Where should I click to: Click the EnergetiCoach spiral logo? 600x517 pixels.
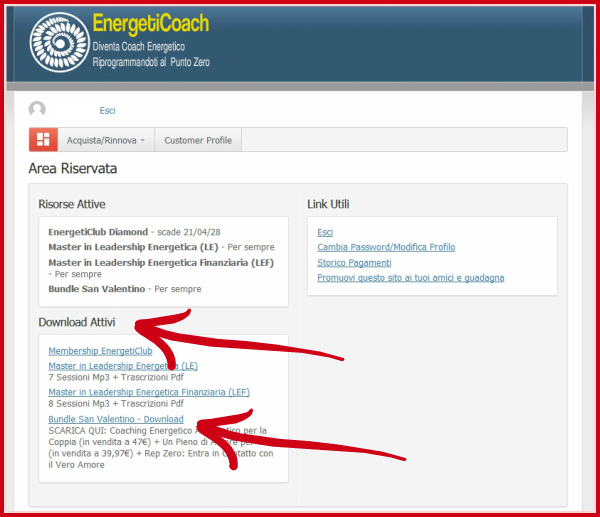(x=60, y=42)
